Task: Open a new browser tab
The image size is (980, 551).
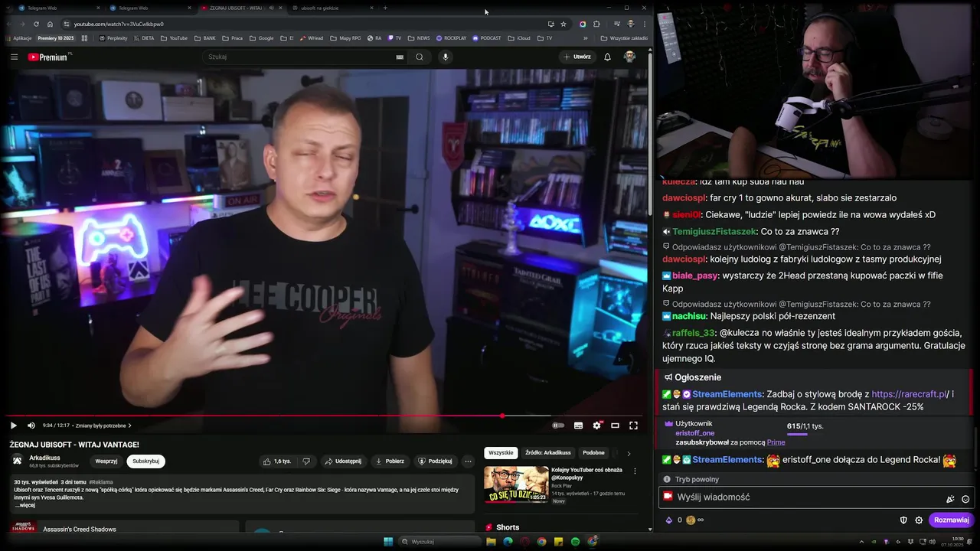Action: [x=385, y=8]
